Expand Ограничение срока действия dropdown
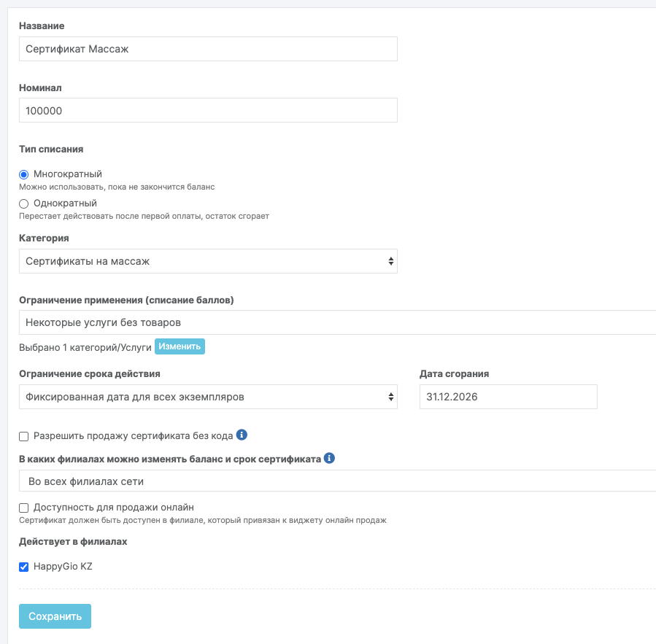Image resolution: width=656 pixels, height=644 pixels. pos(208,397)
